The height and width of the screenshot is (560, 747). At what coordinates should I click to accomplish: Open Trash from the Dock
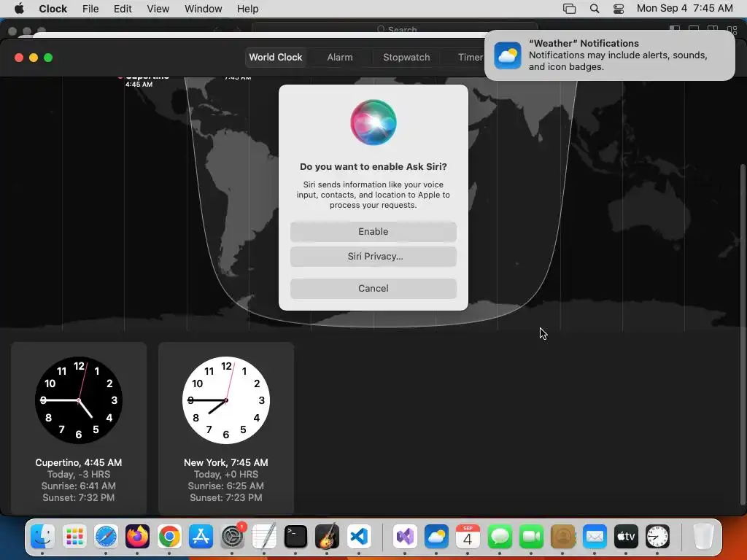pyautogui.click(x=703, y=537)
